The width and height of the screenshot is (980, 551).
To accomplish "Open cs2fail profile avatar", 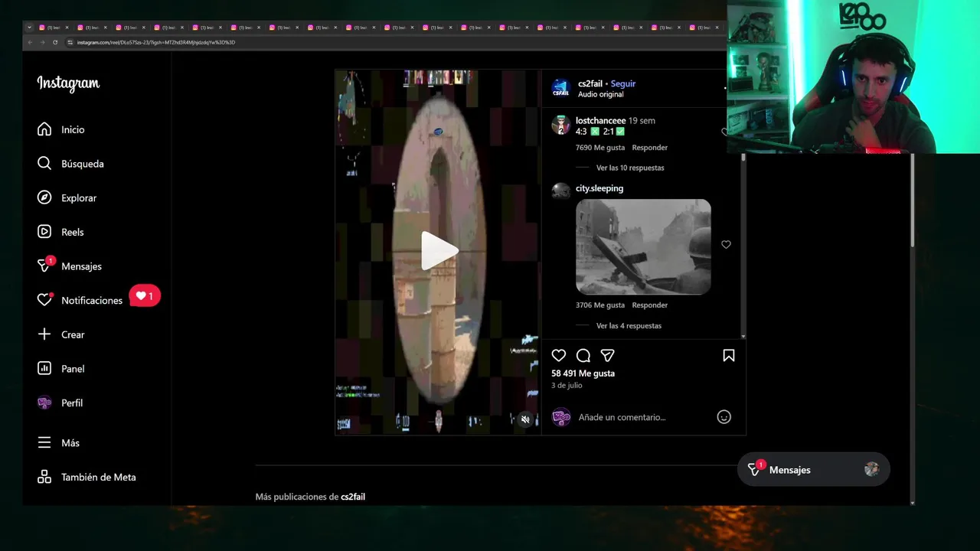I will tap(561, 88).
